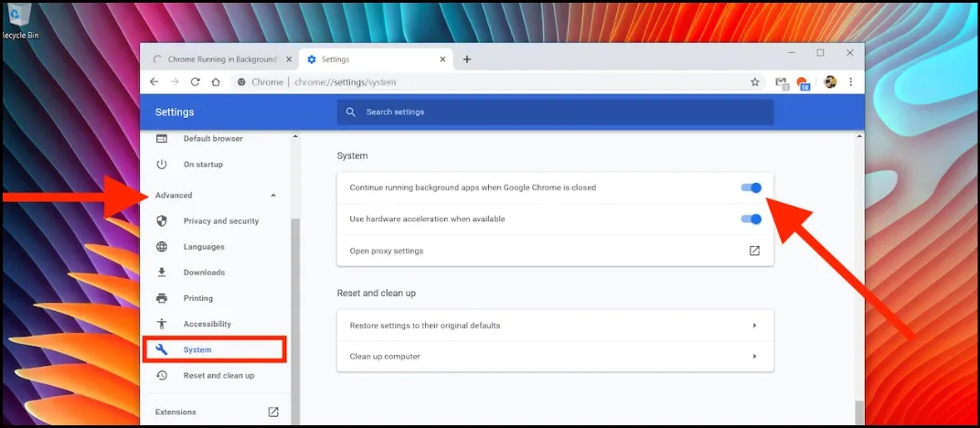This screenshot has width=980, height=428.
Task: Click the On startup power icon
Action: pyautogui.click(x=162, y=165)
